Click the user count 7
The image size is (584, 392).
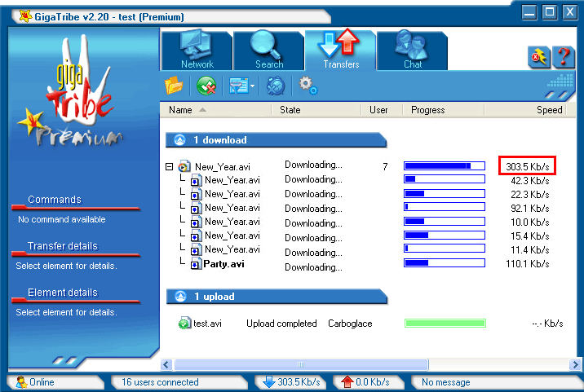click(x=385, y=166)
